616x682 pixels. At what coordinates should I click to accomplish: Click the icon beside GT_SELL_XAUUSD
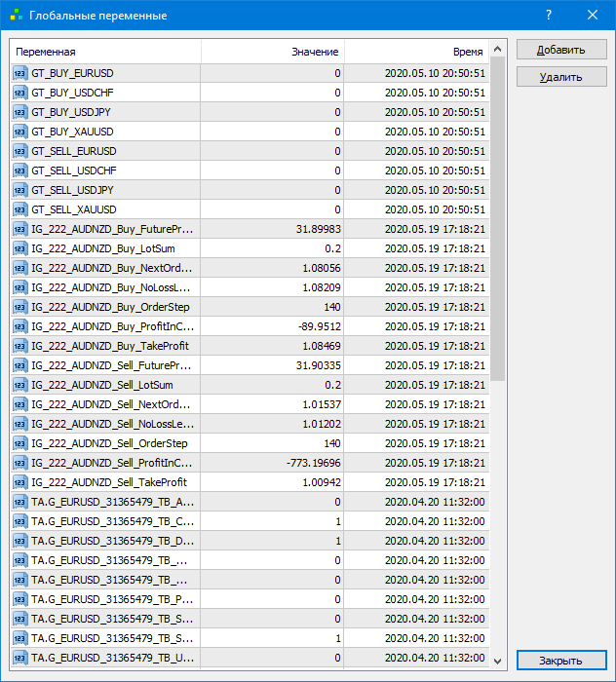(x=20, y=209)
